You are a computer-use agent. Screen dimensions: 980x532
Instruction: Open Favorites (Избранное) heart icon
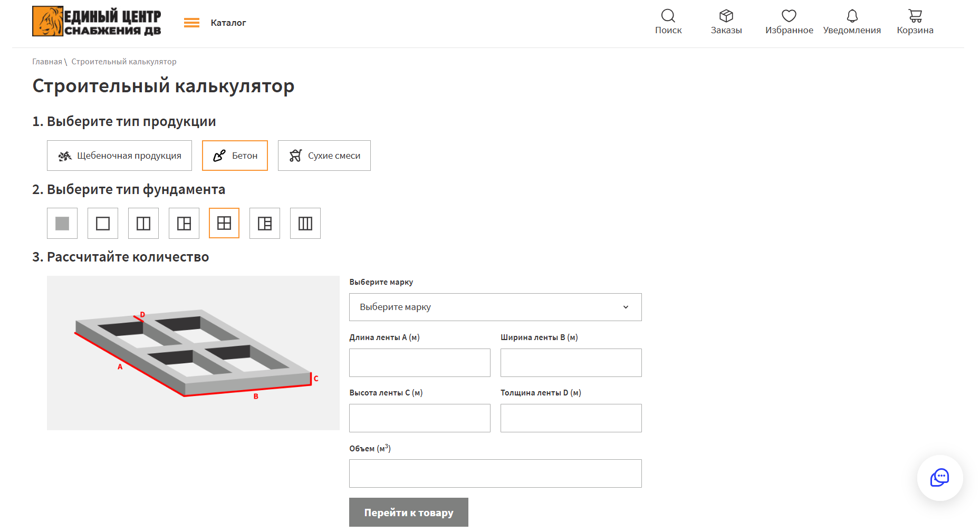pos(789,16)
